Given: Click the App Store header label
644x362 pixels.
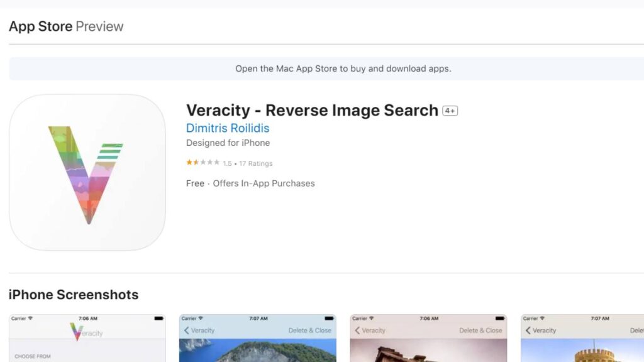Looking at the screenshot, I should (x=40, y=26).
